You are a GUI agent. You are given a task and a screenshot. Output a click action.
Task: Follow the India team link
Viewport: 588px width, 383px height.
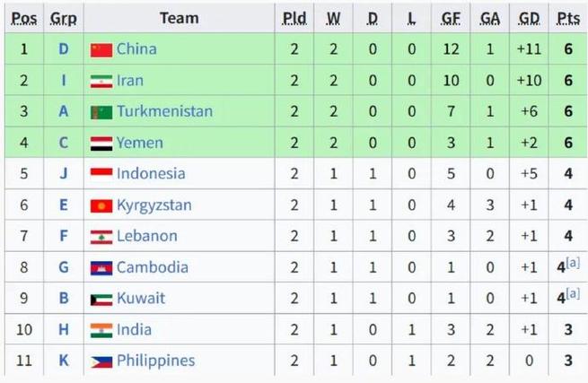[x=134, y=329]
